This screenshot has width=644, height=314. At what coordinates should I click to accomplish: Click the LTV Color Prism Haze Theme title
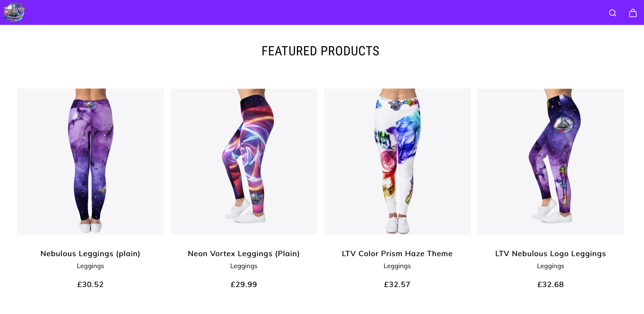(397, 254)
